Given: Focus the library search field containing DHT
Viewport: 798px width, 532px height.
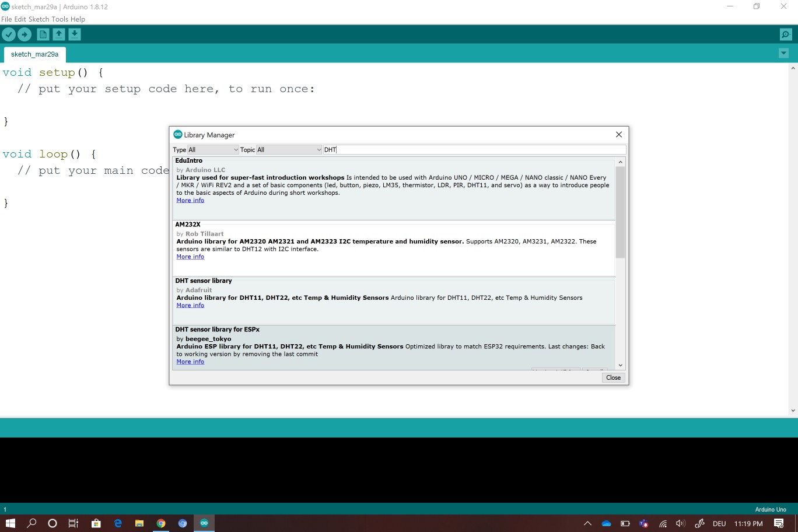Looking at the screenshot, I should [x=474, y=150].
